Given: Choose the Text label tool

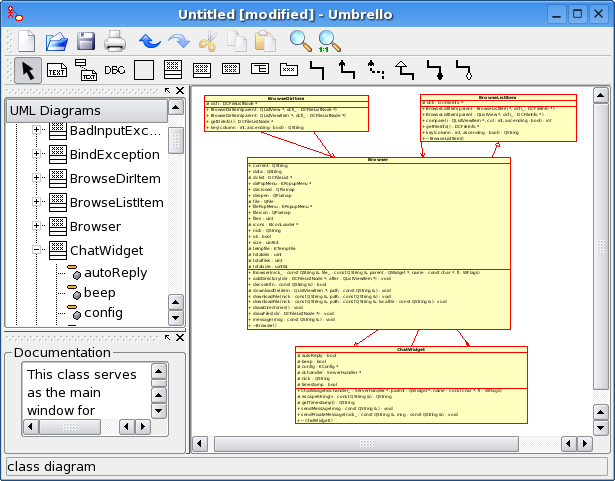Looking at the screenshot, I should click(x=57, y=71).
